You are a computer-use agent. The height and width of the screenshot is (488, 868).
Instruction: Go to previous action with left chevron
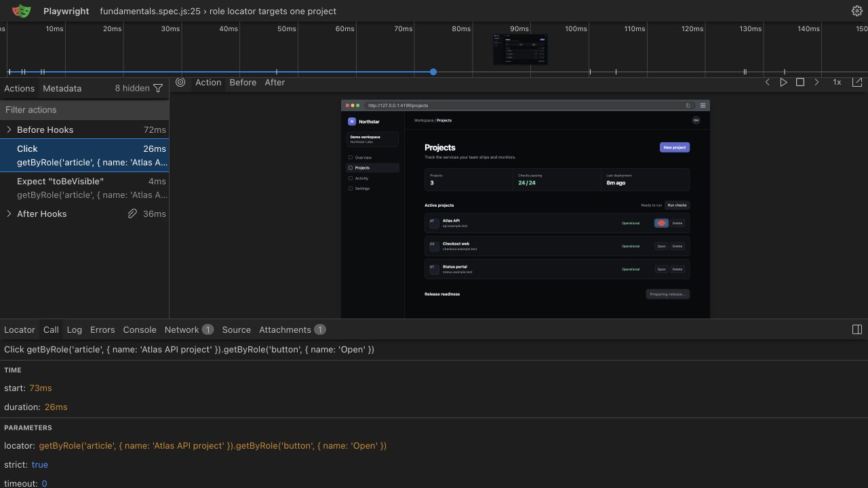(767, 82)
